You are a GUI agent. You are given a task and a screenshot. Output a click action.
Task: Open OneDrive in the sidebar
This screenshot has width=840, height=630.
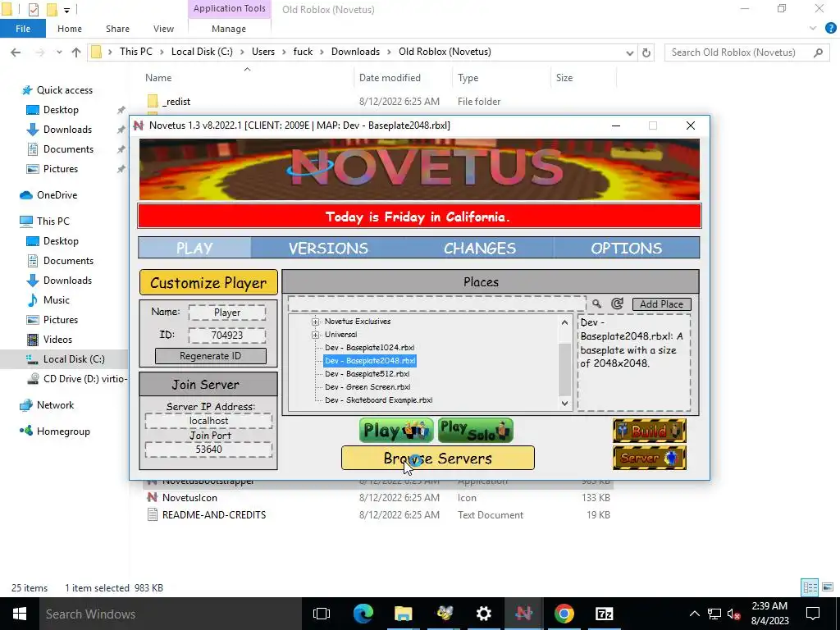coord(57,195)
